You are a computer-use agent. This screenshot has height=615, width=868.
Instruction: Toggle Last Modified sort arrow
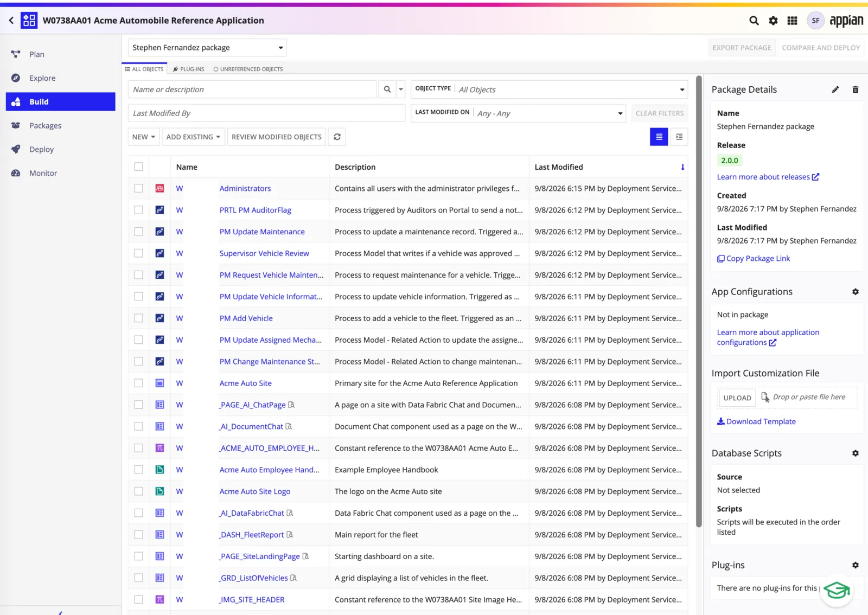point(682,167)
